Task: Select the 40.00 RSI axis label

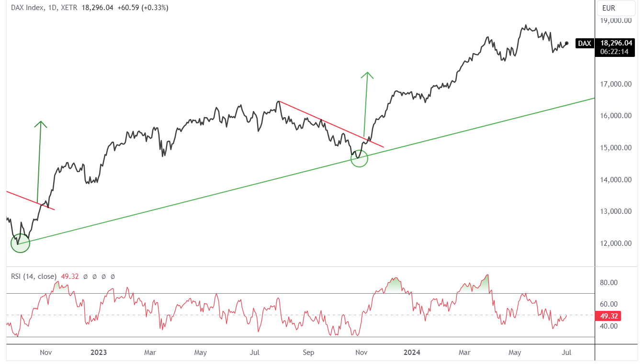Action: click(x=609, y=326)
